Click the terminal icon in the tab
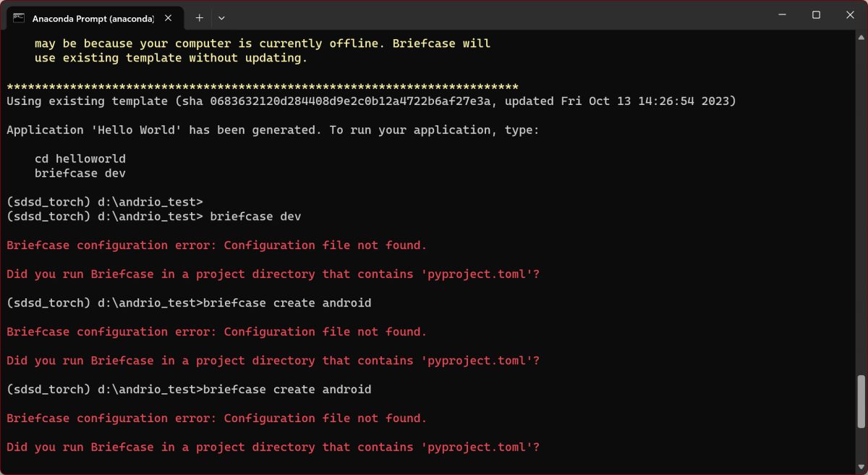Viewport: 868px width, 475px height. coord(19,18)
